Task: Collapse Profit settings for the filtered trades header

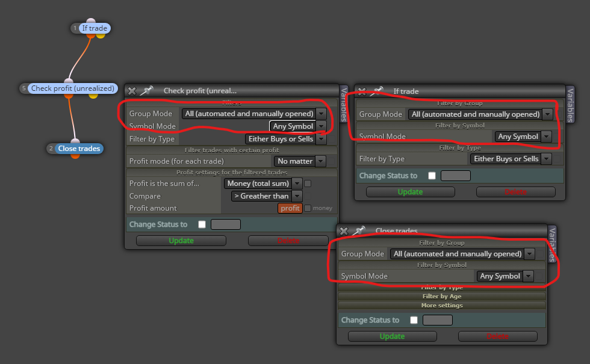Action: pos(232,172)
